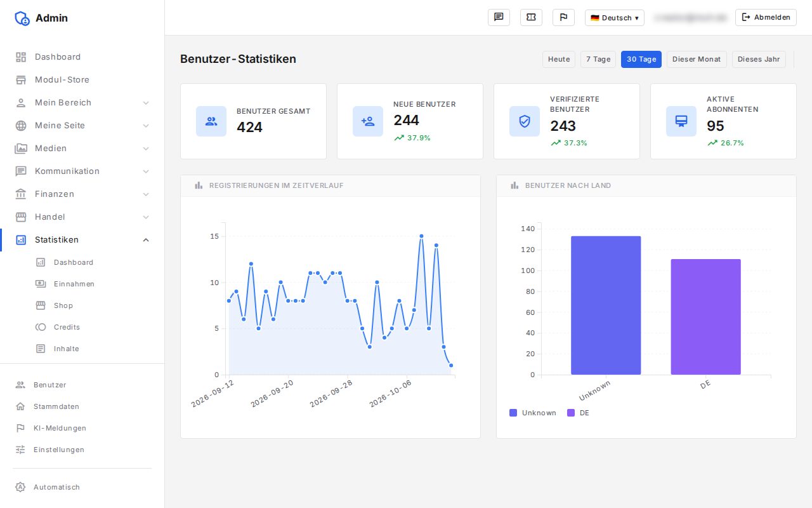Click the Modul-Store shop icon
The height and width of the screenshot is (508, 812).
coord(21,80)
